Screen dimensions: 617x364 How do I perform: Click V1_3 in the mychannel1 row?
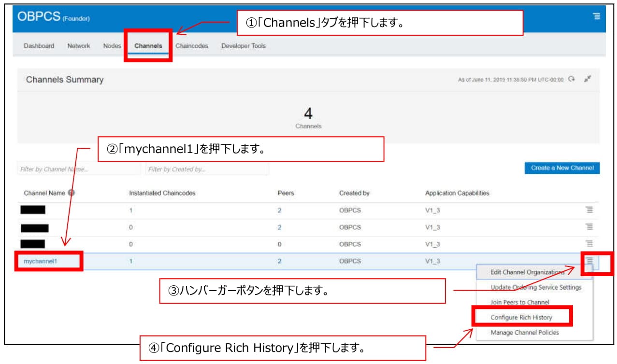433,261
